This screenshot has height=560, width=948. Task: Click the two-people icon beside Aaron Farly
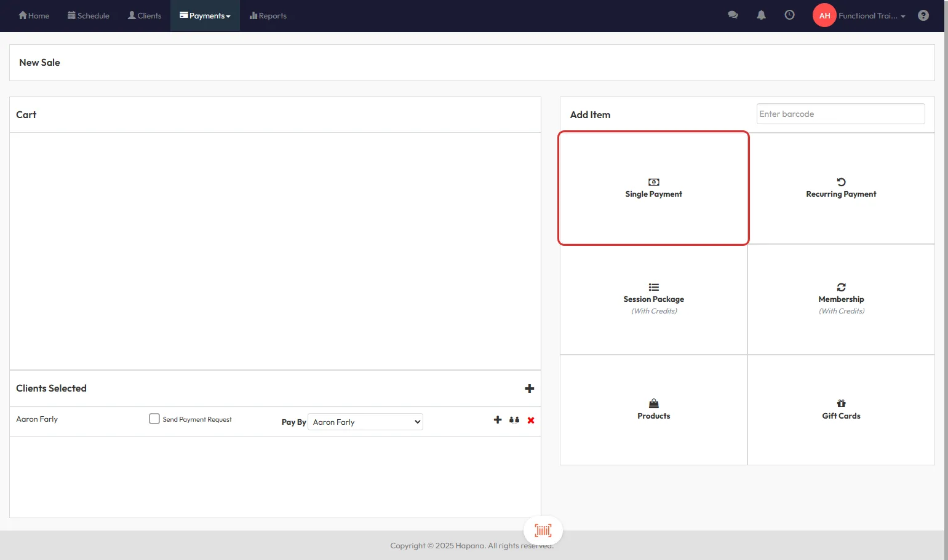514,420
